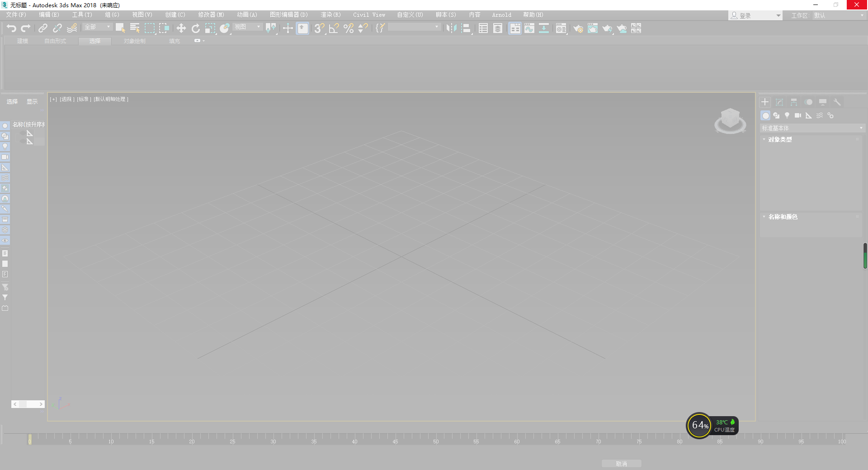The width and height of the screenshot is (868, 470).
Task: Click the Cameras category icon
Action: click(798, 115)
